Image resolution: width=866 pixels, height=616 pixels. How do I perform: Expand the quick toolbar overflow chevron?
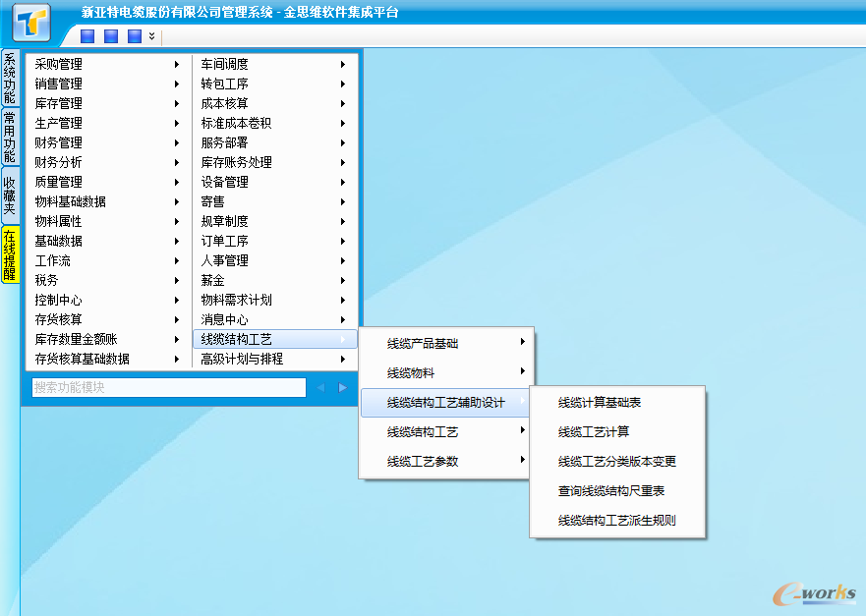coord(152,36)
